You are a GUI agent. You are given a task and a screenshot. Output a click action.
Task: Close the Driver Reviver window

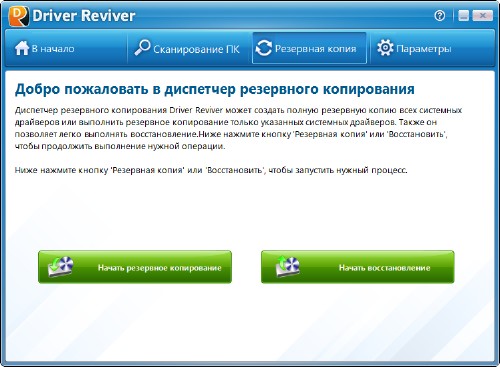(x=482, y=15)
